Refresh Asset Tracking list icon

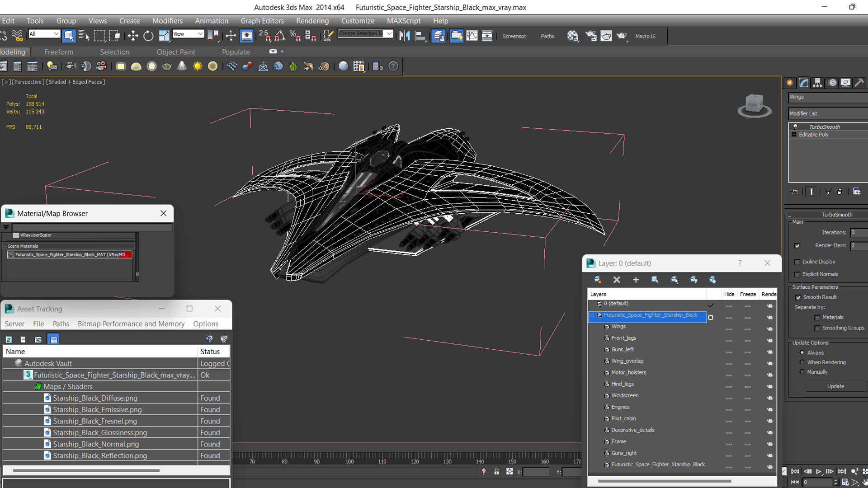coord(9,339)
